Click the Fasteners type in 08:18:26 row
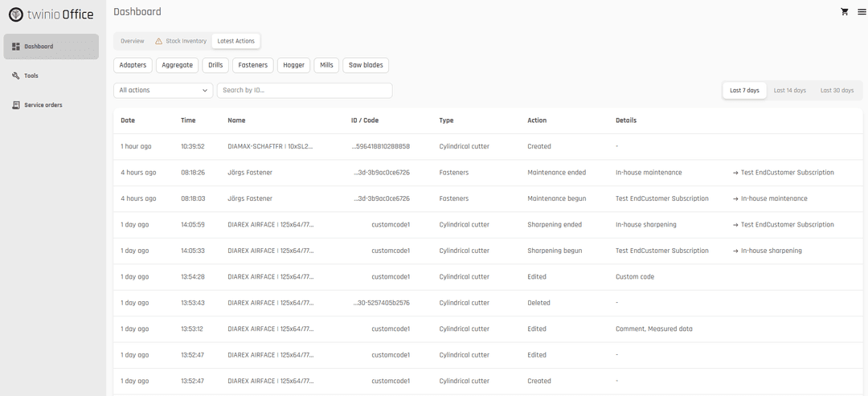This screenshot has height=396, width=868. click(454, 173)
